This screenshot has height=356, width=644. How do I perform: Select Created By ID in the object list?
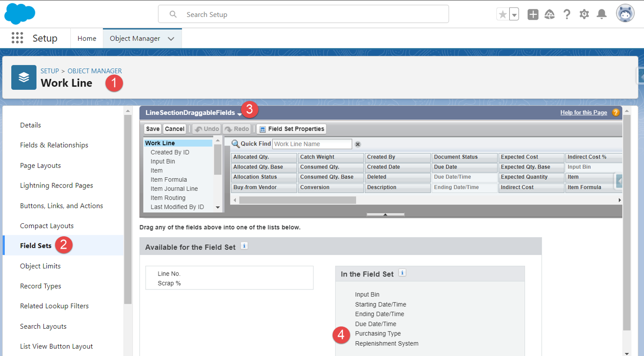point(170,152)
